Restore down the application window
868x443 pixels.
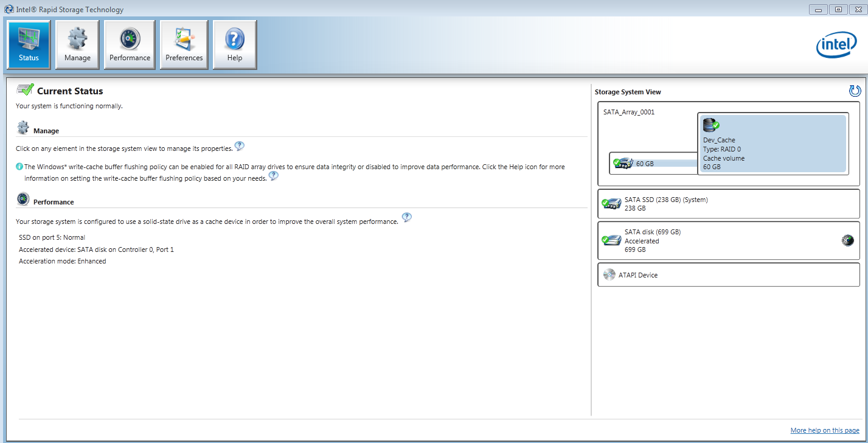838,9
